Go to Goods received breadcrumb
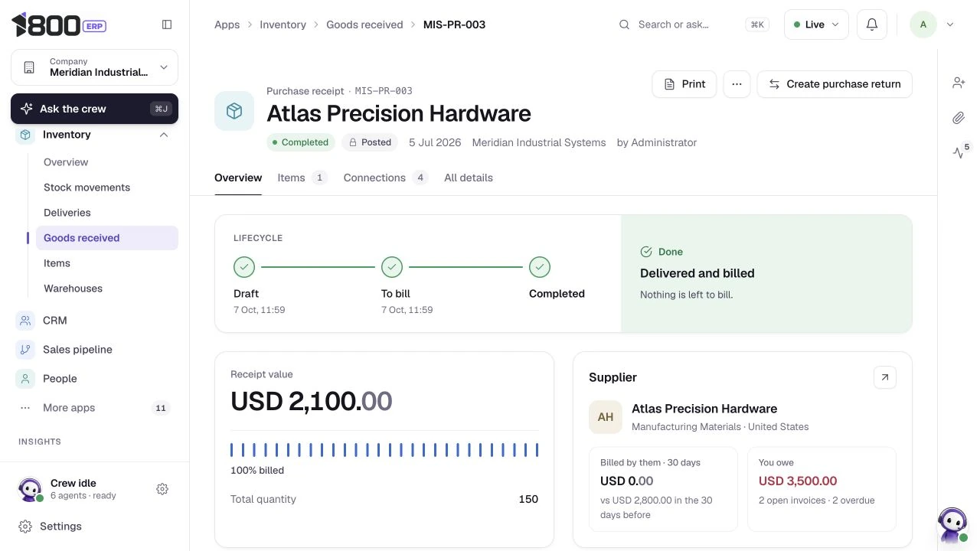 point(364,24)
